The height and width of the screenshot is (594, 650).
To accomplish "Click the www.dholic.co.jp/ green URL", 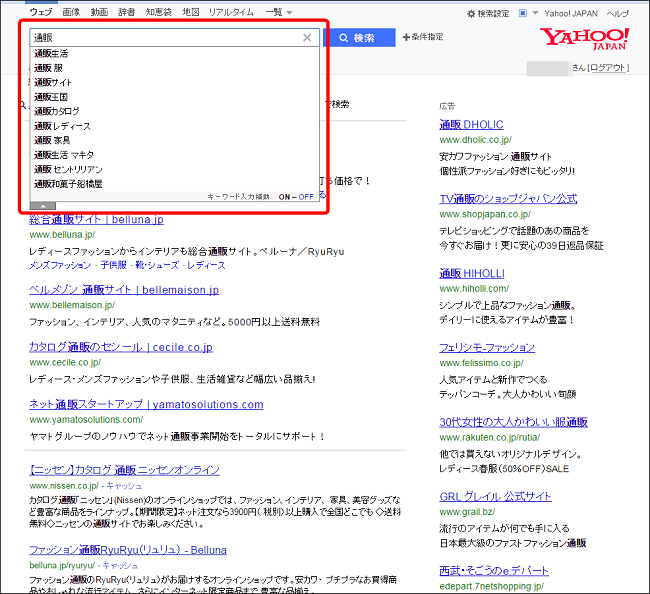I will [x=475, y=140].
